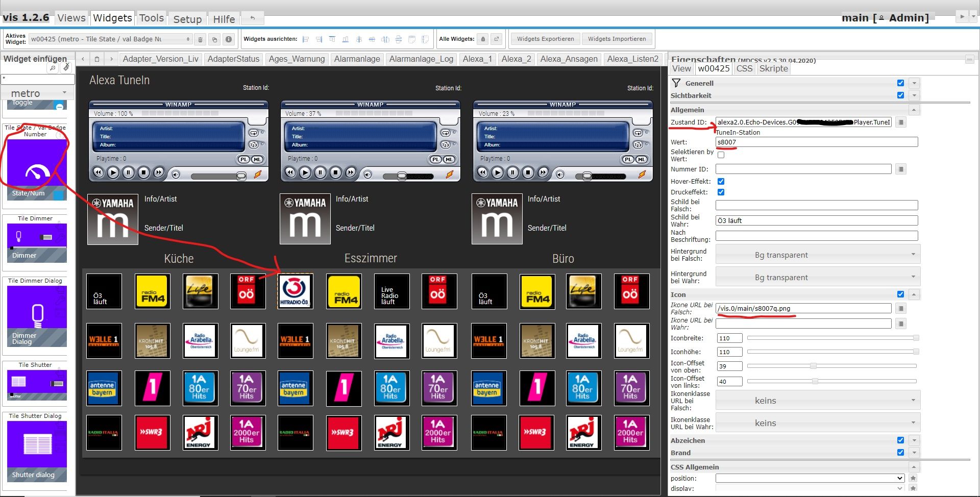980x497 pixels.
Task: Click the lock all widgets icon
Action: pos(483,39)
